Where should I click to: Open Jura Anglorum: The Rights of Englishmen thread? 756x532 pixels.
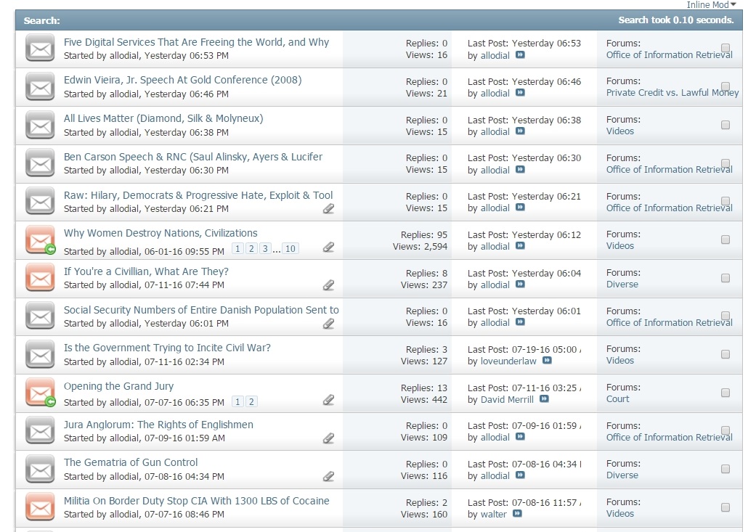click(x=158, y=425)
